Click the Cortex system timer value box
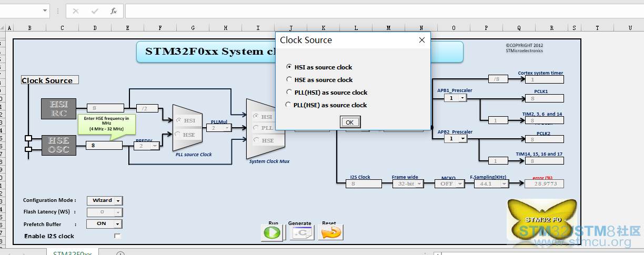Image resolution: width=644 pixels, height=255 pixels. coord(544,79)
